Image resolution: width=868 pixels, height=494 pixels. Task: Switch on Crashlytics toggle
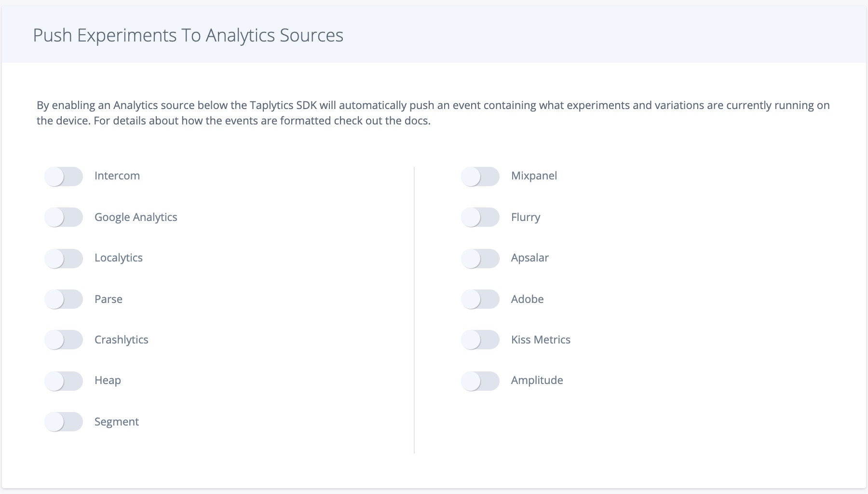click(x=64, y=340)
